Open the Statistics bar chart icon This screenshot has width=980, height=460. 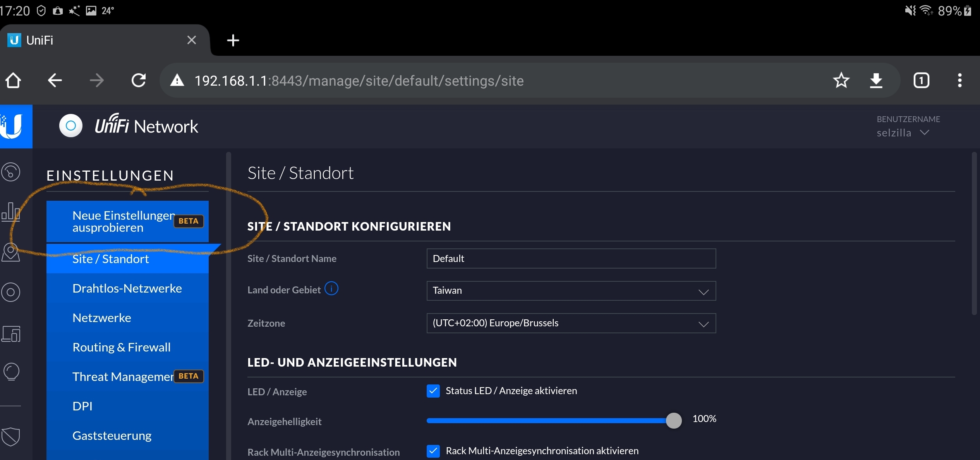point(11,212)
